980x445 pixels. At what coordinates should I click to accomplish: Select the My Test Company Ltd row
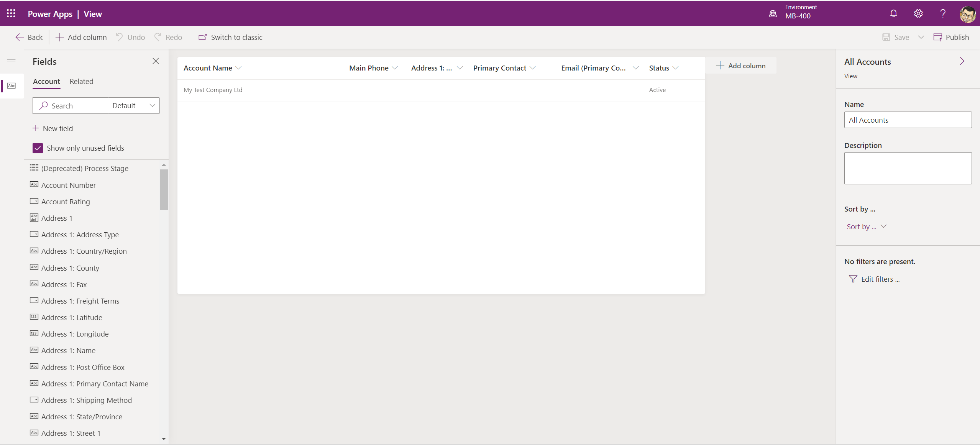click(441, 90)
